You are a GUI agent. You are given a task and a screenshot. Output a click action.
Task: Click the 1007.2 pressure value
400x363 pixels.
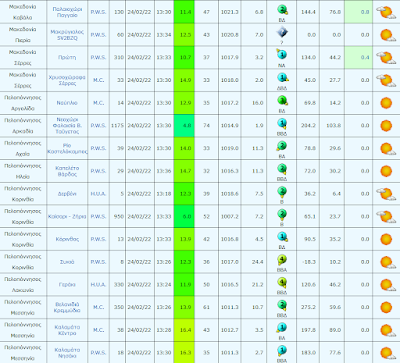click(x=230, y=216)
